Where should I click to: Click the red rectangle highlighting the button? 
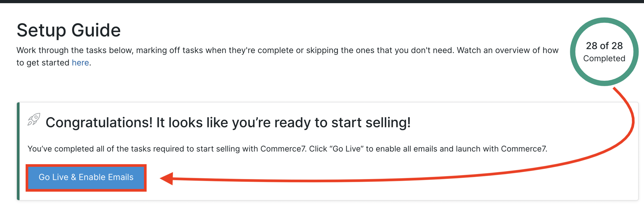(x=86, y=166)
